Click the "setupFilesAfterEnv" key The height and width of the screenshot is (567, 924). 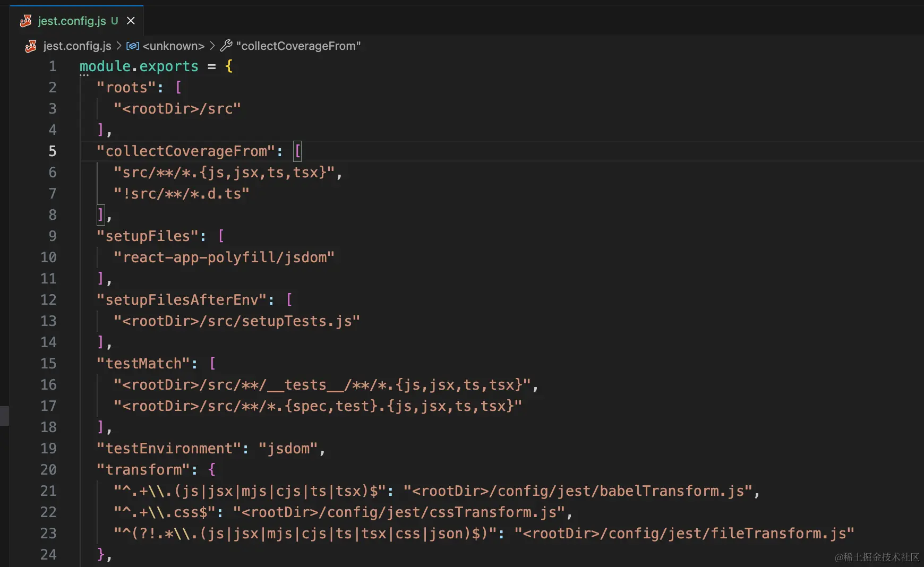click(x=182, y=300)
